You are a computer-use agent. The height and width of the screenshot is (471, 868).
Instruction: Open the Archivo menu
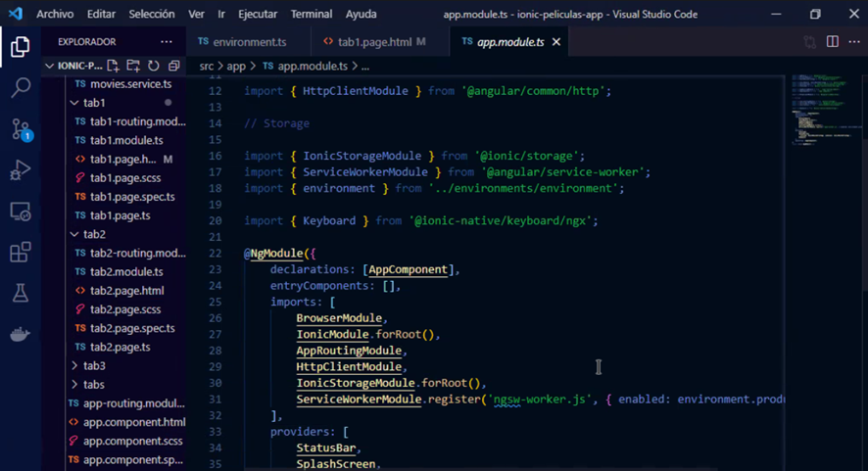coord(55,14)
